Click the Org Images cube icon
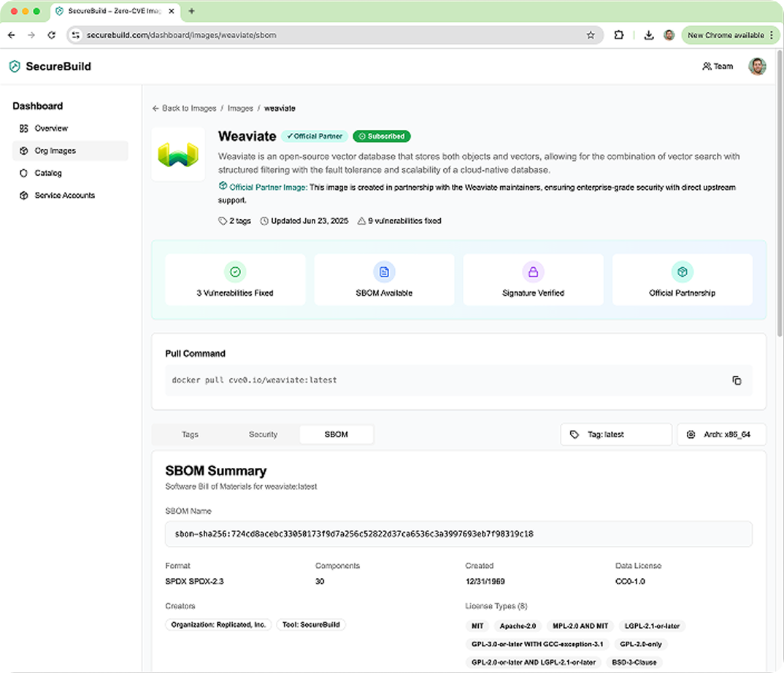 (23, 150)
